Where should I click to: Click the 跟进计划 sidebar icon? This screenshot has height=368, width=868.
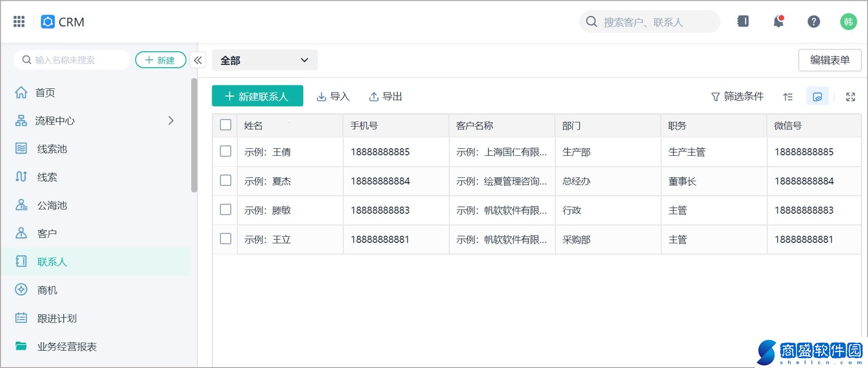(x=21, y=318)
